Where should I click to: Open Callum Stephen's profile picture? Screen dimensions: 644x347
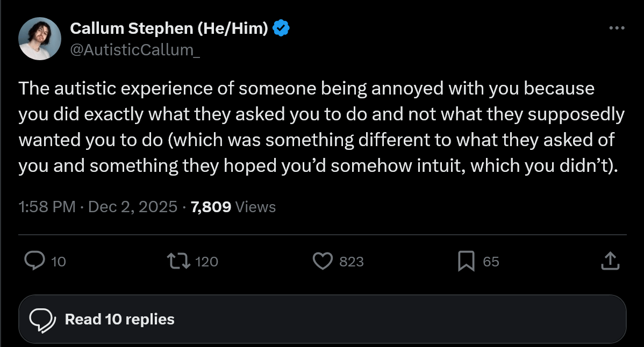tap(39, 39)
